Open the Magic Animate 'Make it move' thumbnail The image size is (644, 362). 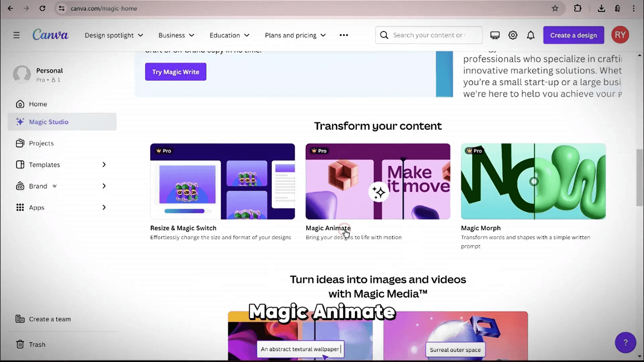tap(378, 181)
